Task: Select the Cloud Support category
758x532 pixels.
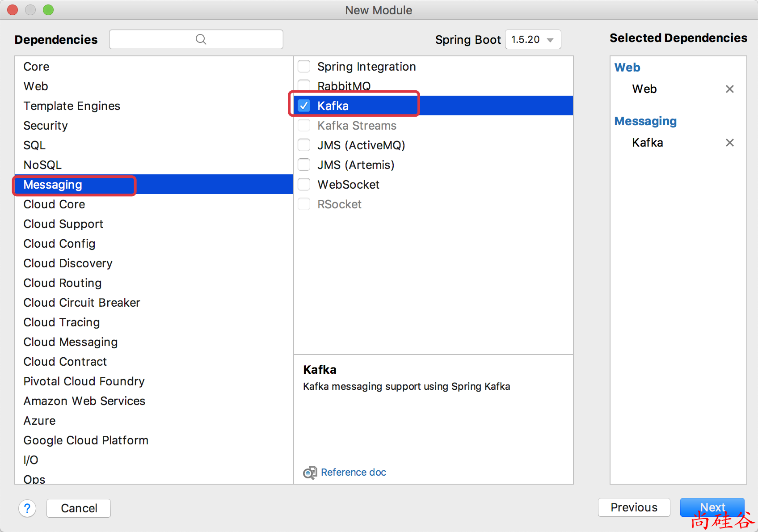Action: click(x=154, y=224)
